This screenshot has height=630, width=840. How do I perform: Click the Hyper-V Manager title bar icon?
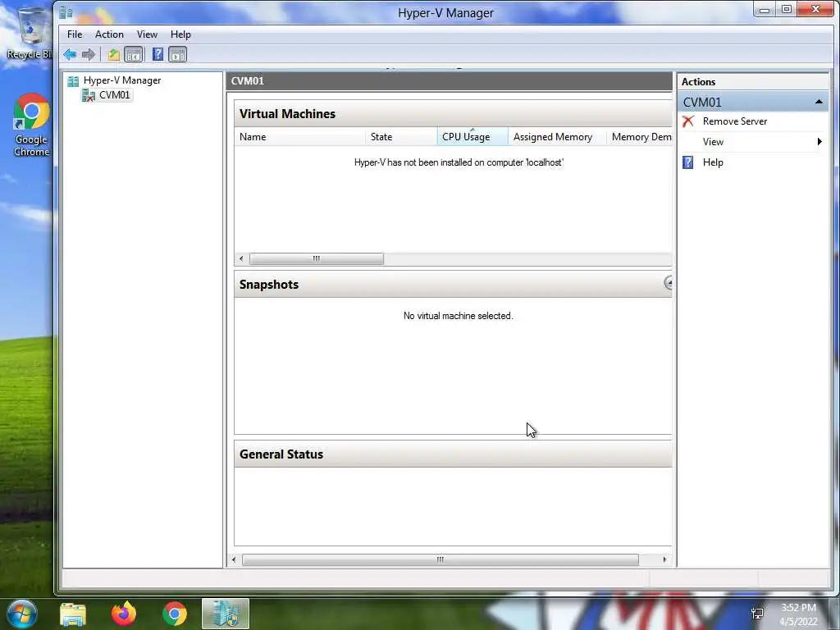pos(66,11)
